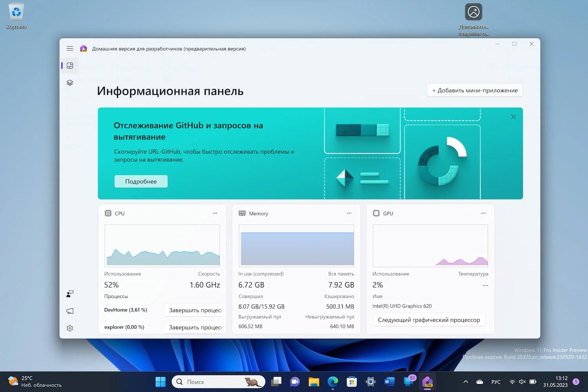Screen dimensions: 588x392
Task: Show hidden system tray icons
Action: point(466,382)
